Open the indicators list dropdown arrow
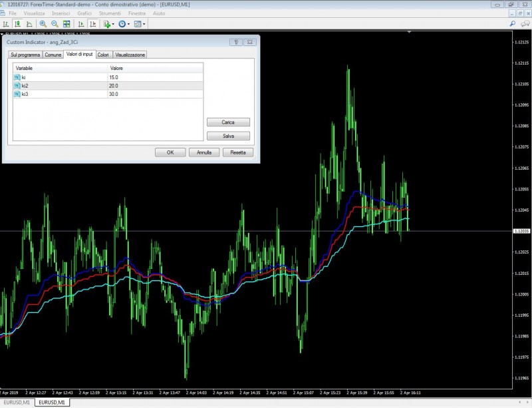This screenshot has width=532, height=408. [113, 24]
